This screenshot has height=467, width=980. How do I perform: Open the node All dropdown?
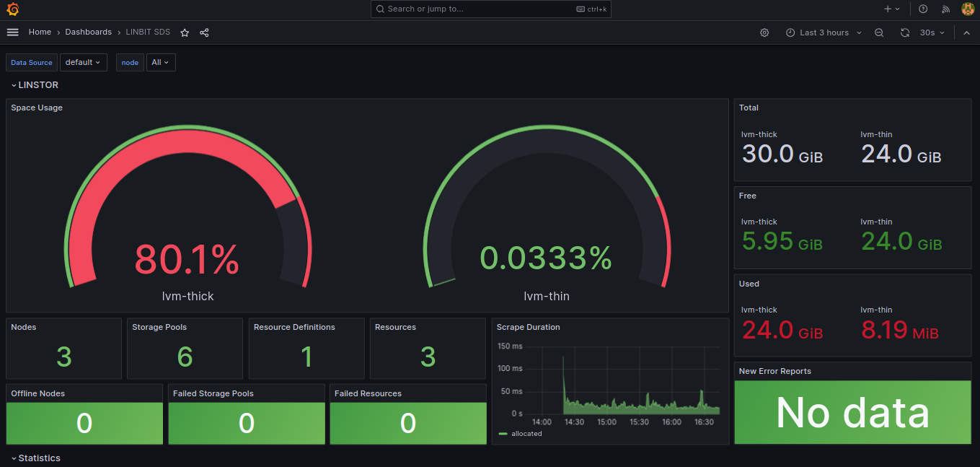[161, 62]
